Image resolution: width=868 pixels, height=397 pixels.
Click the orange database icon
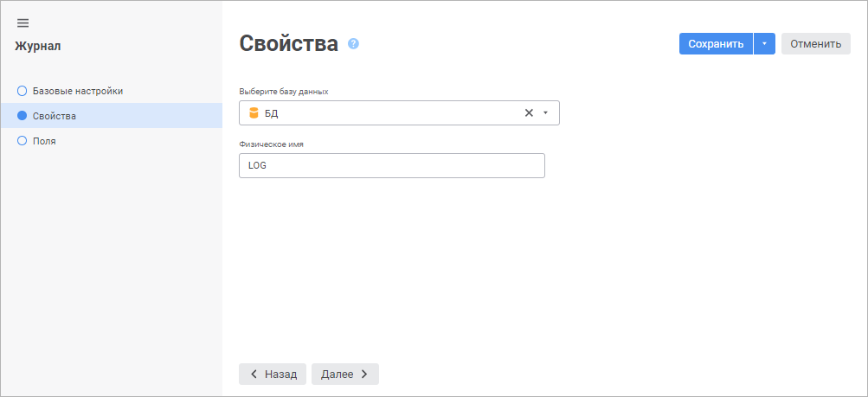click(254, 113)
